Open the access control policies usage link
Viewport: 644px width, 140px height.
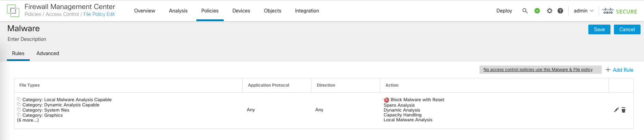coord(538,70)
